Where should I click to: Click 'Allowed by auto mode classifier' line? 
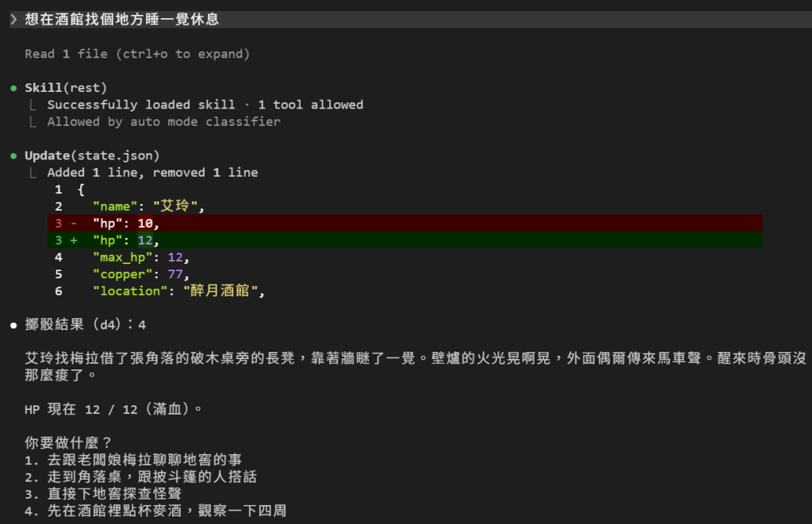[x=163, y=121]
